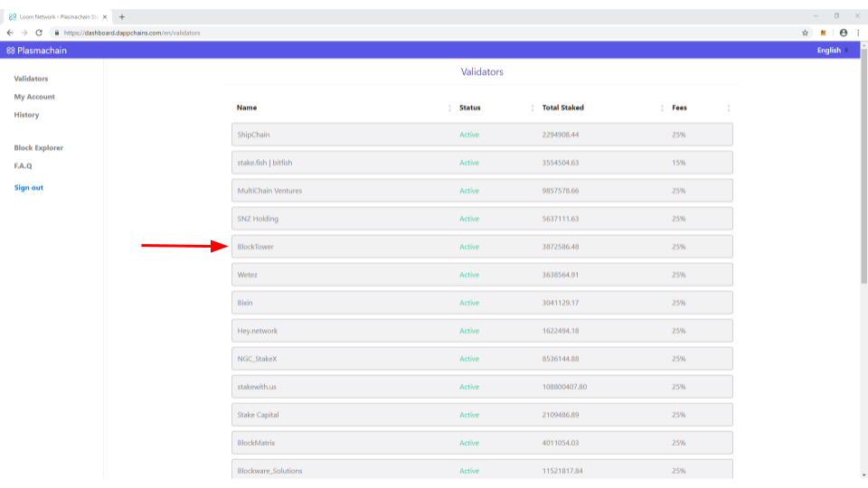Click the Validators page heading
The height and width of the screenshot is (488, 868).
[x=482, y=72]
